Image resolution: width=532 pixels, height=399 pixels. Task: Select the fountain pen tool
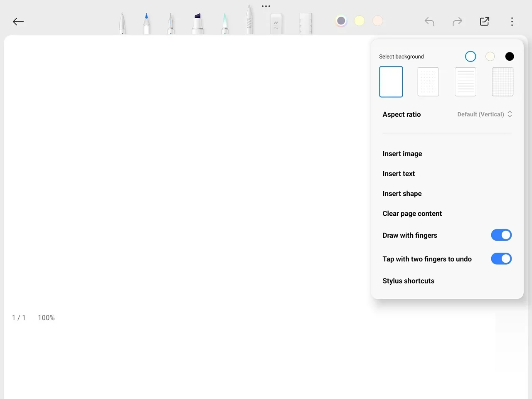click(x=171, y=24)
